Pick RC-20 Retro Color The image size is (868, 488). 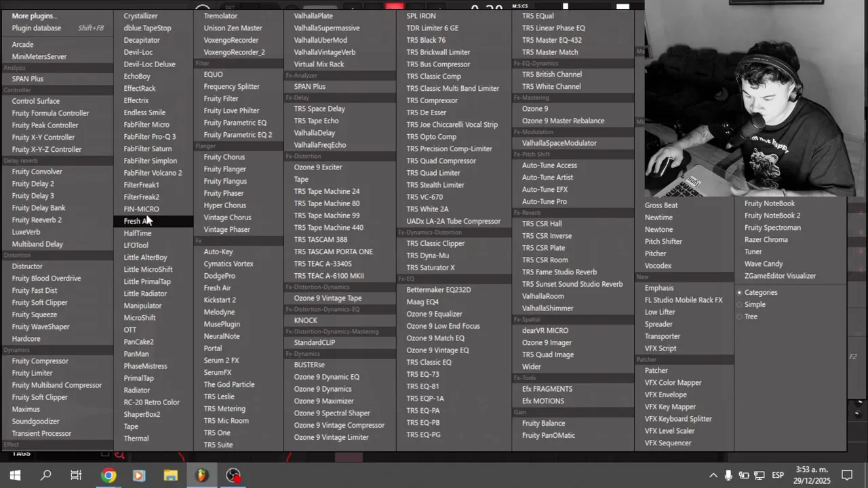tap(153, 402)
